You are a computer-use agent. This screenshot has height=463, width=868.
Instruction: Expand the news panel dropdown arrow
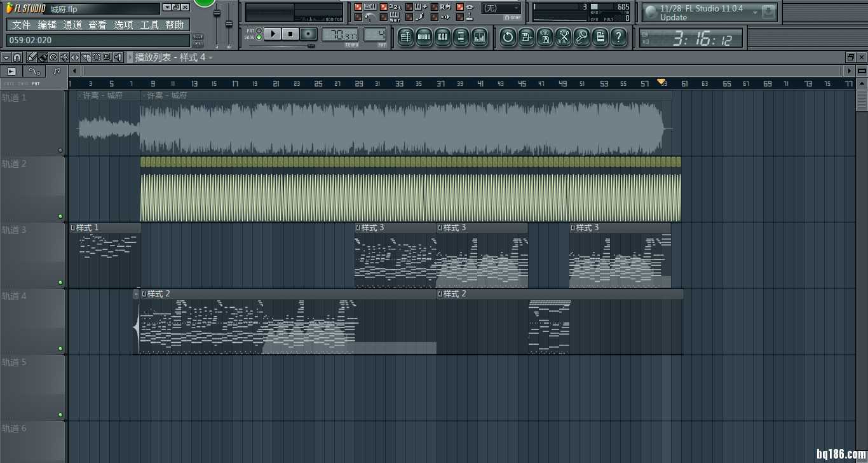point(755,12)
